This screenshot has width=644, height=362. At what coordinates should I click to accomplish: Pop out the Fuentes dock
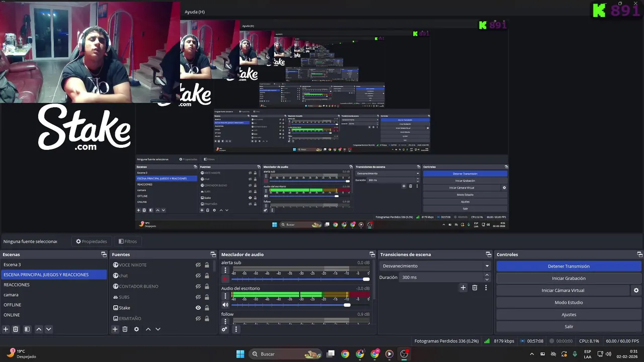(x=213, y=254)
